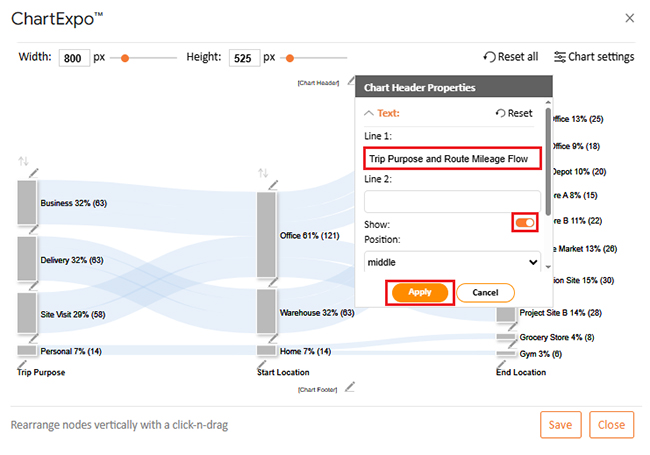Screen dimensions: 650x455
Task: Open Chart settings
Action: [594, 57]
